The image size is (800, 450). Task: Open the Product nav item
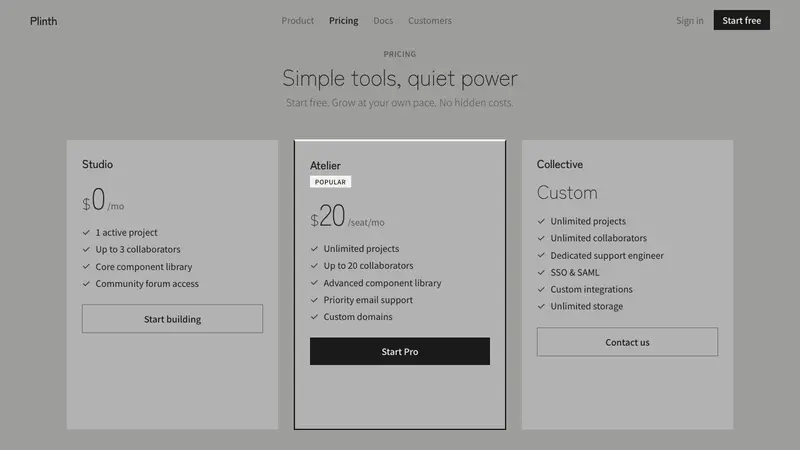pyautogui.click(x=297, y=20)
